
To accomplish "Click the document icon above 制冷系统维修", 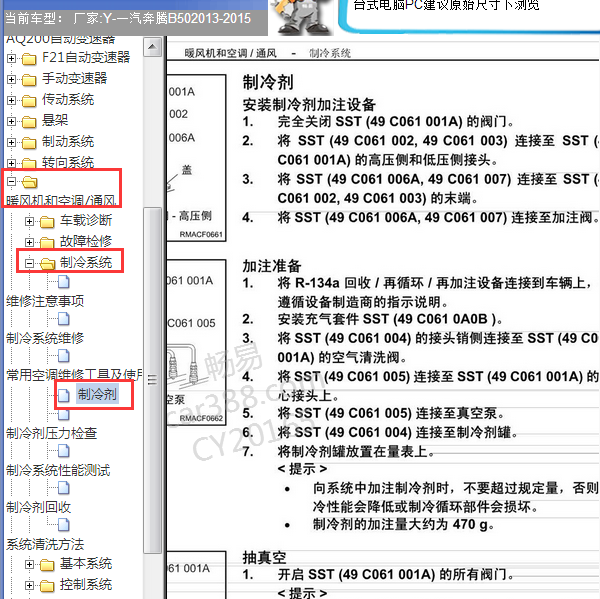I will click(x=64, y=319).
